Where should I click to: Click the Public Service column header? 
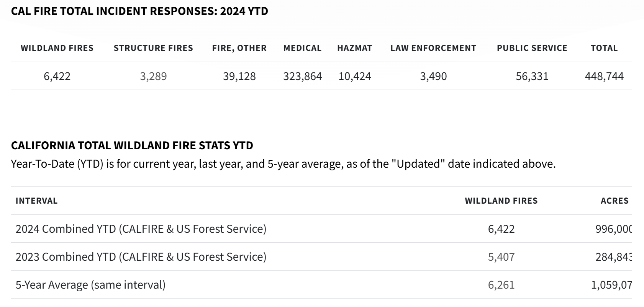pos(532,48)
